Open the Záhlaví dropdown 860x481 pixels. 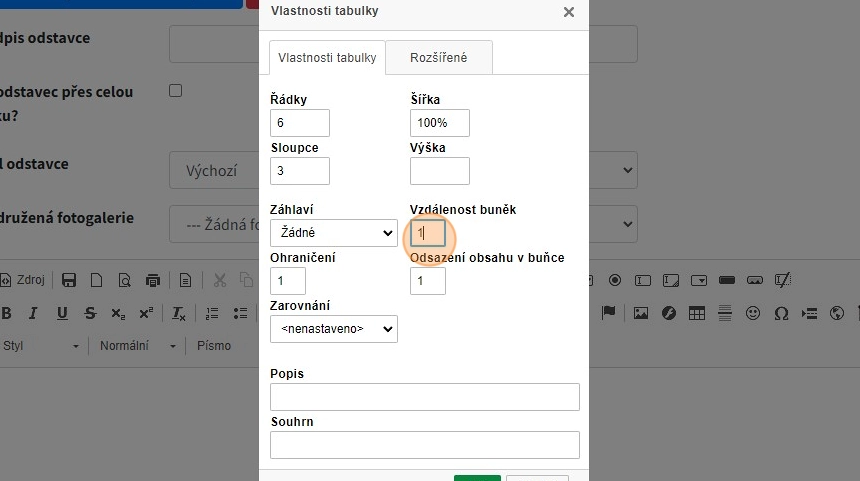333,233
